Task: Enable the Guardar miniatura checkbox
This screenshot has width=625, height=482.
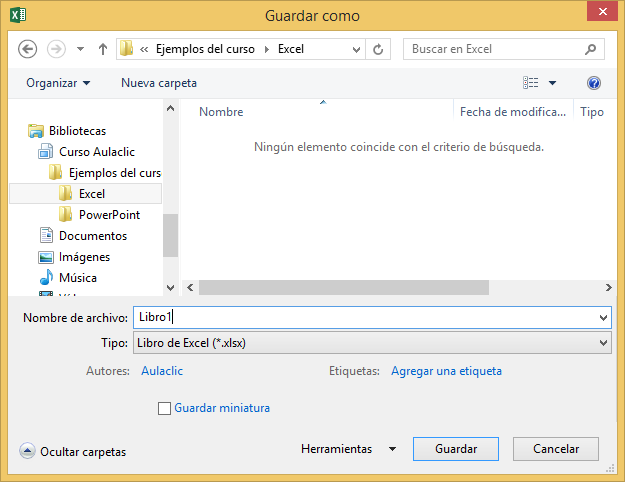Action: [165, 408]
